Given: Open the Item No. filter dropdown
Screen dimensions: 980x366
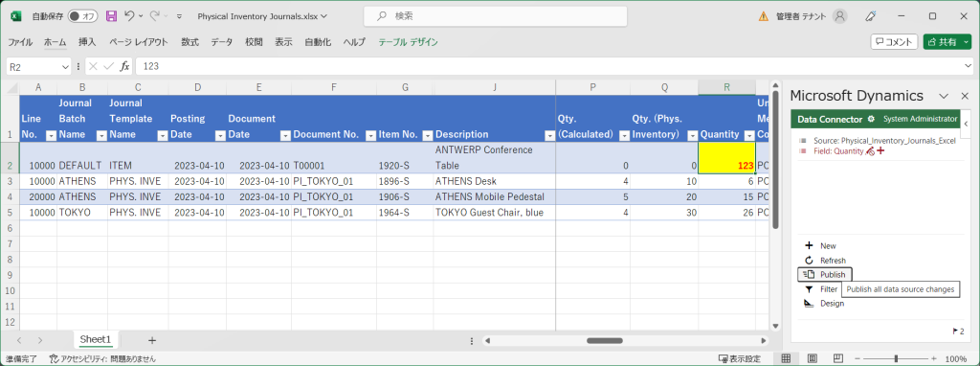Looking at the screenshot, I should tap(428, 135).
